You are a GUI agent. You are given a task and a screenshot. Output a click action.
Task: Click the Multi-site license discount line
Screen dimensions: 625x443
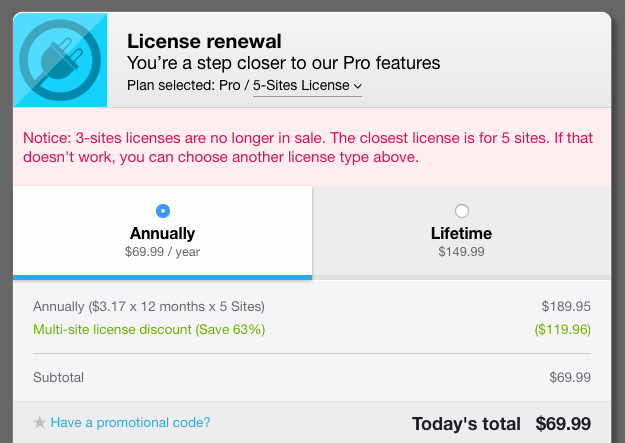[149, 329]
